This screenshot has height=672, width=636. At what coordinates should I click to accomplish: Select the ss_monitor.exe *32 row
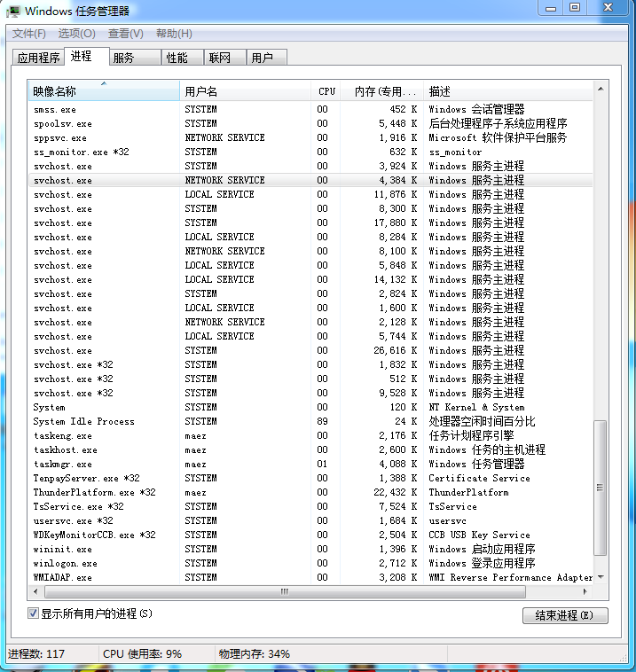click(x=310, y=152)
